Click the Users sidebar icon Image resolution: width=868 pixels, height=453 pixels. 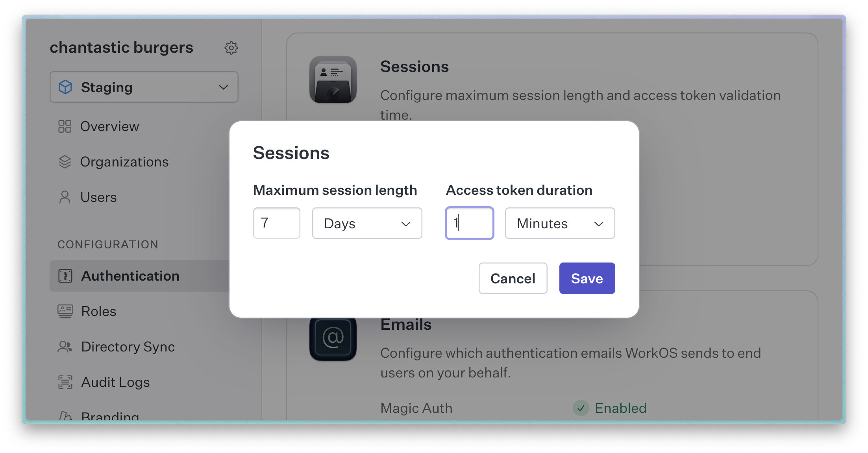click(65, 196)
